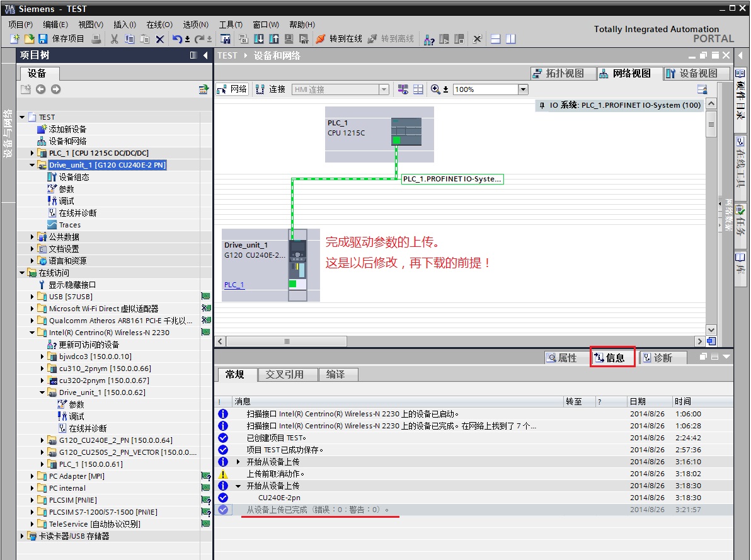This screenshot has height=560, width=751.
Task: Open the 100% zoom dropdown
Action: coord(523,89)
